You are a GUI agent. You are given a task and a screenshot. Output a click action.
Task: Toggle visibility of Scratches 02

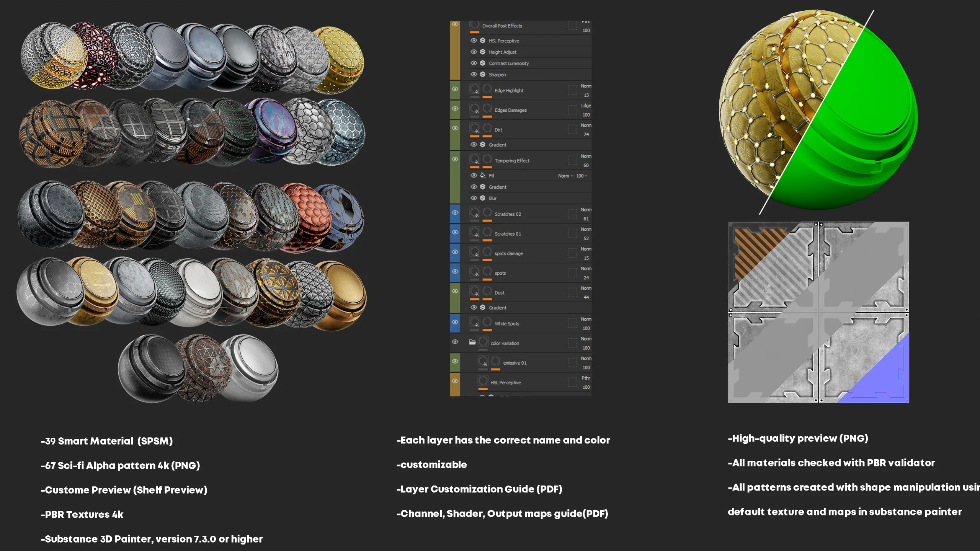tap(455, 213)
